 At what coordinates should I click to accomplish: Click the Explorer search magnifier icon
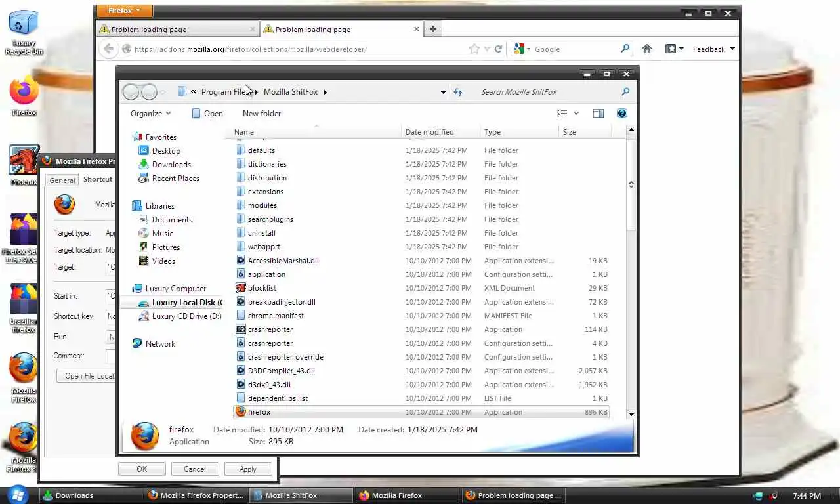[x=625, y=92]
